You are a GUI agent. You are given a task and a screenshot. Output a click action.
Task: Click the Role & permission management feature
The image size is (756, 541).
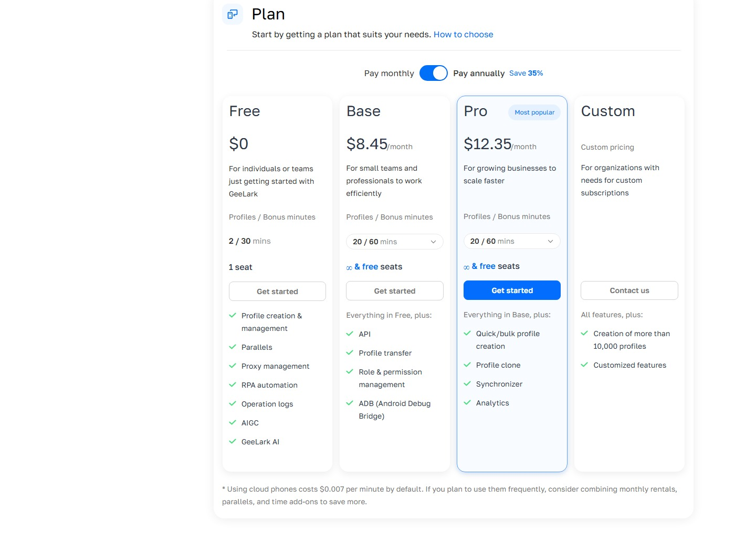click(391, 378)
